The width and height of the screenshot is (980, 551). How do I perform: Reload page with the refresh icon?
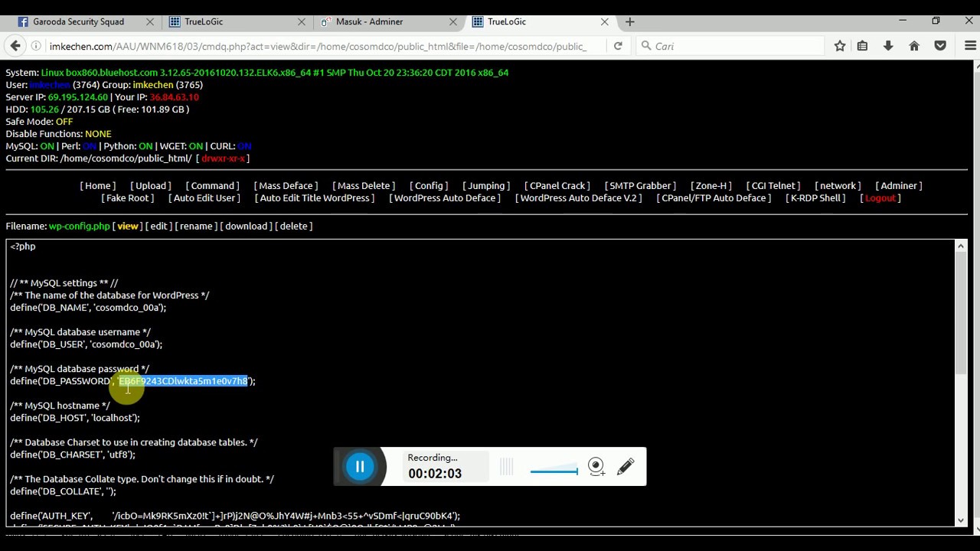coord(618,46)
